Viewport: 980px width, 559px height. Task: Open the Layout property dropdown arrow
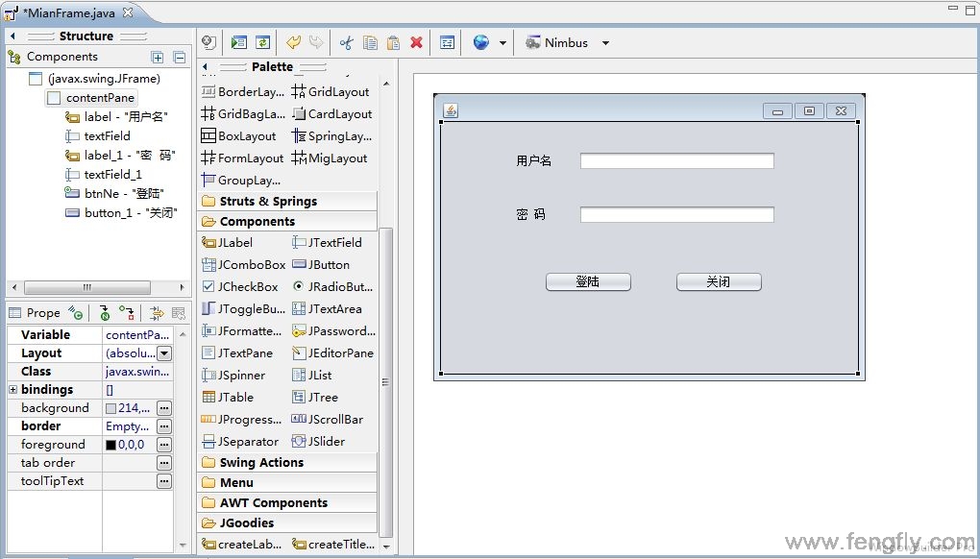(x=164, y=353)
